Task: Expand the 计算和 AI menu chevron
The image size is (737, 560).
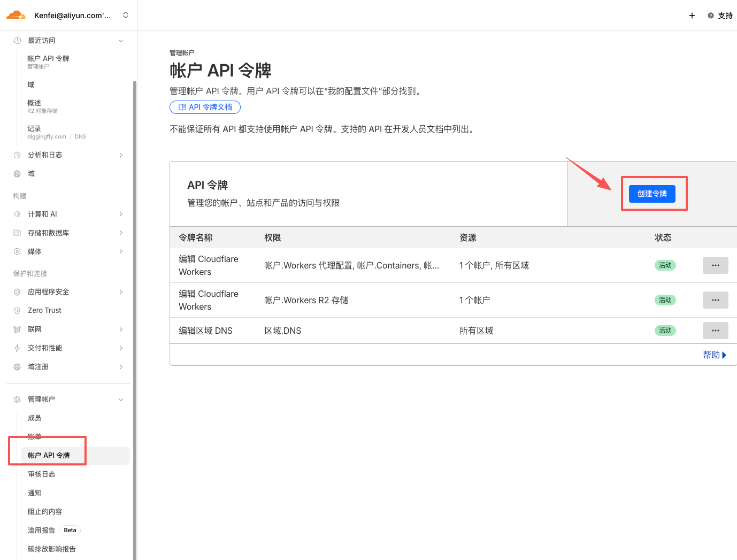Action: tap(121, 214)
